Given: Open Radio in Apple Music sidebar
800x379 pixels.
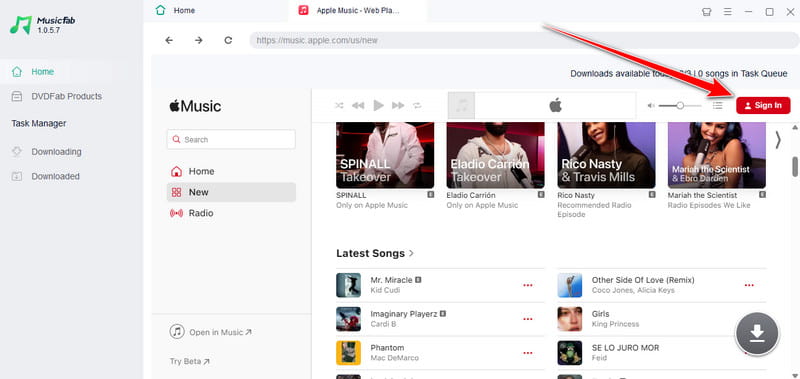Looking at the screenshot, I should coord(231,213).
